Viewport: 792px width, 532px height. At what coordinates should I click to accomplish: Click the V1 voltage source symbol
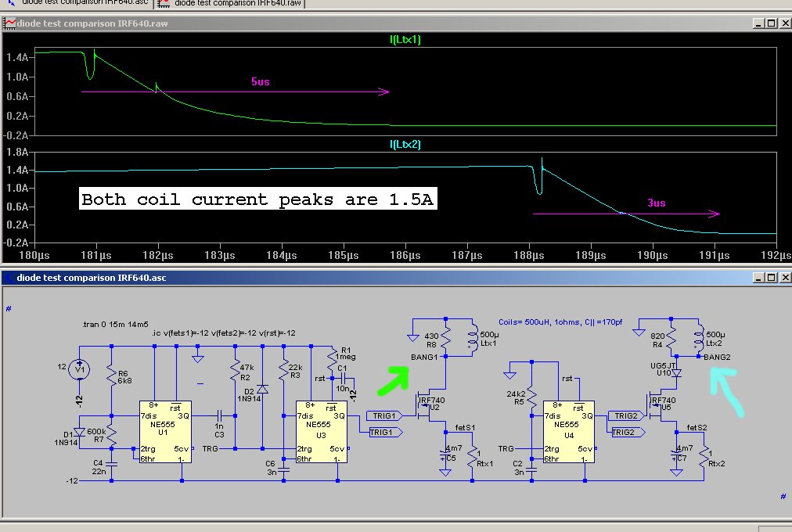79,369
